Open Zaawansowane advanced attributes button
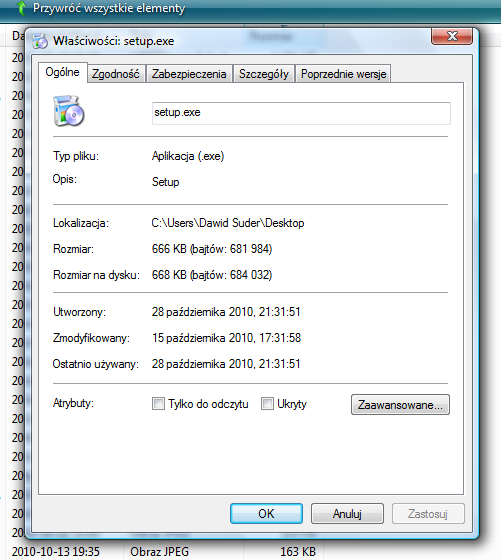 [x=400, y=405]
